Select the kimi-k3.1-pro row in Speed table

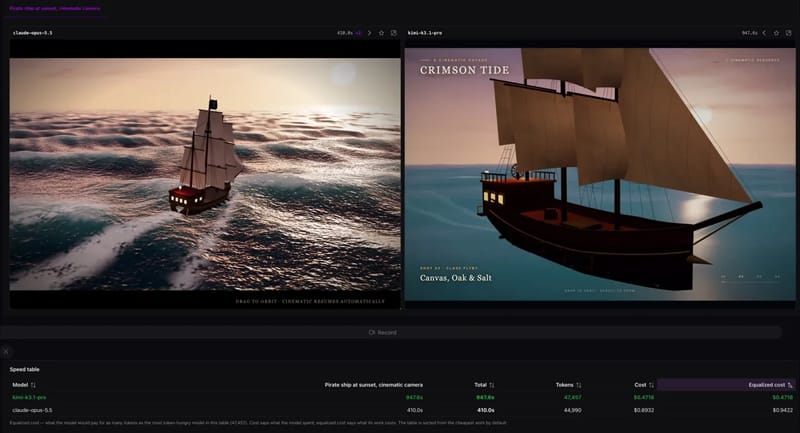click(403, 397)
